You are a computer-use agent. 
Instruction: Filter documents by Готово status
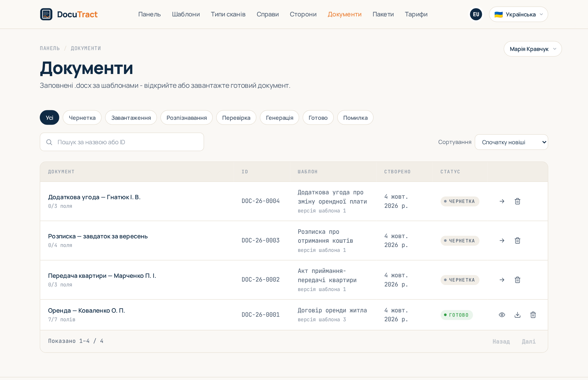[x=318, y=117]
